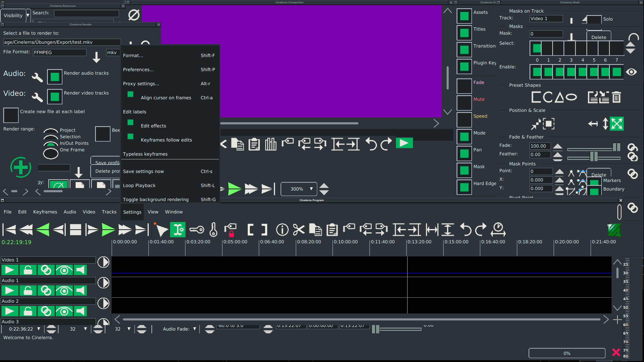Click the key icon to generate keyframes while tweaking

pos(197,230)
